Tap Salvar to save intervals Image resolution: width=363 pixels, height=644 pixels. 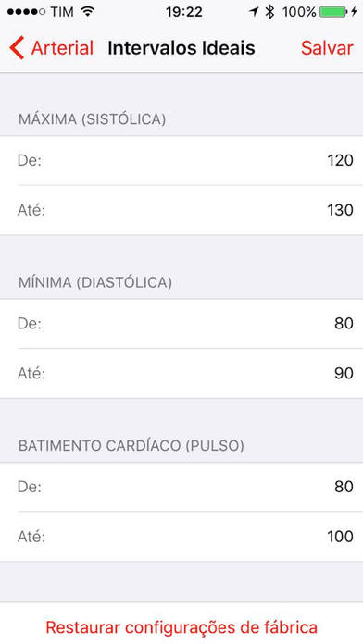[327, 47]
